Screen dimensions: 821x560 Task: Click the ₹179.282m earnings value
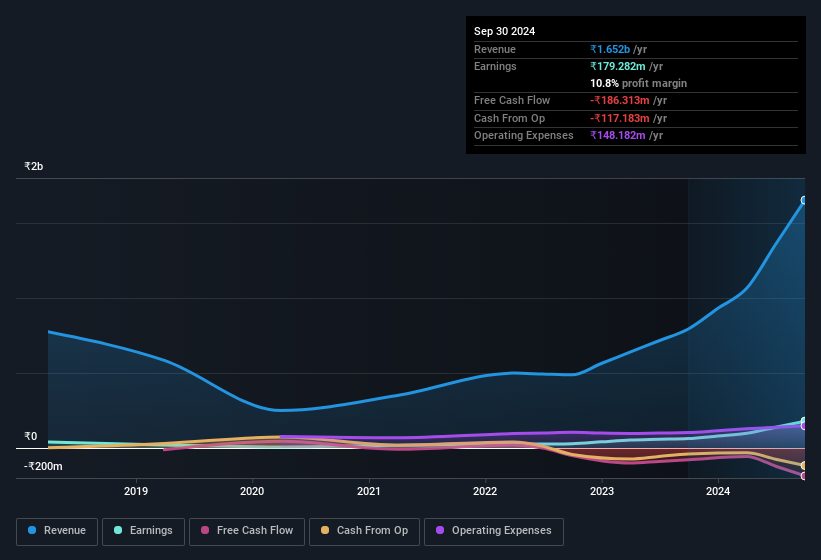click(x=618, y=66)
